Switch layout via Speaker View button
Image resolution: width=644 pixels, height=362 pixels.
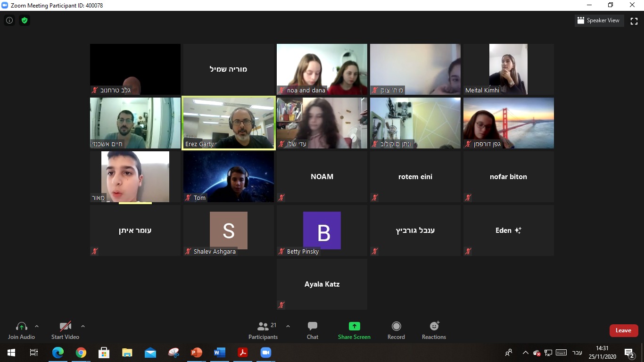(x=599, y=20)
